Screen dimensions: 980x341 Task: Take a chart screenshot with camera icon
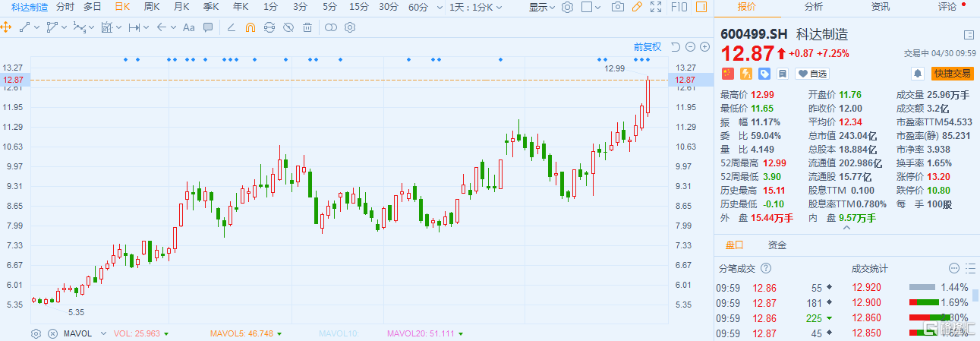[618, 7]
